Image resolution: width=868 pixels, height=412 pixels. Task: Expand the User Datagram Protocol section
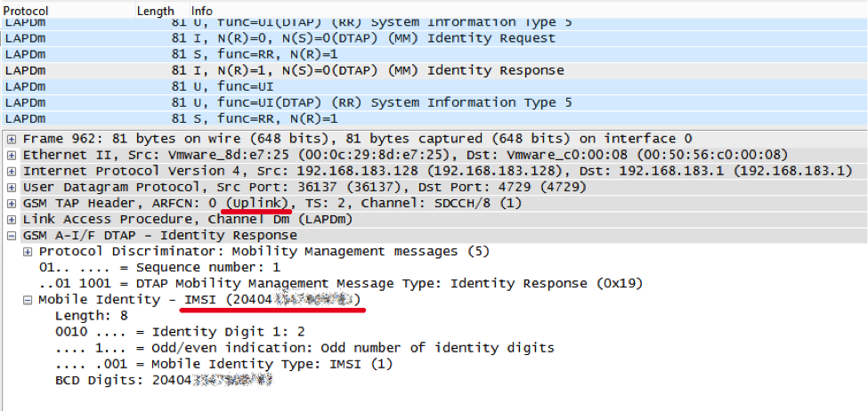point(12,187)
